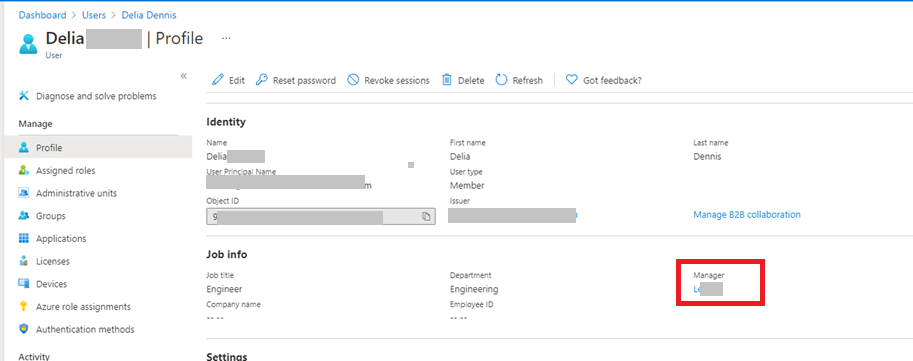913x361 pixels.
Task: Click the Azure role assignments key icon
Action: (x=24, y=306)
